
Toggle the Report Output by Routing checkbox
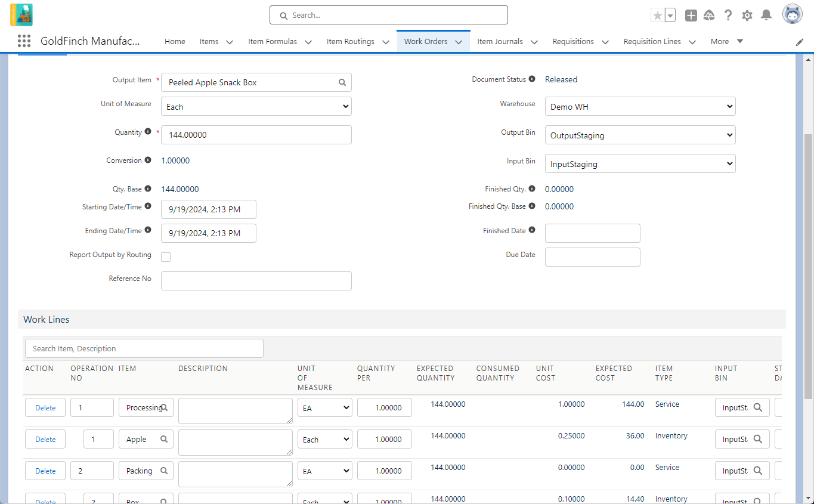pyautogui.click(x=166, y=257)
